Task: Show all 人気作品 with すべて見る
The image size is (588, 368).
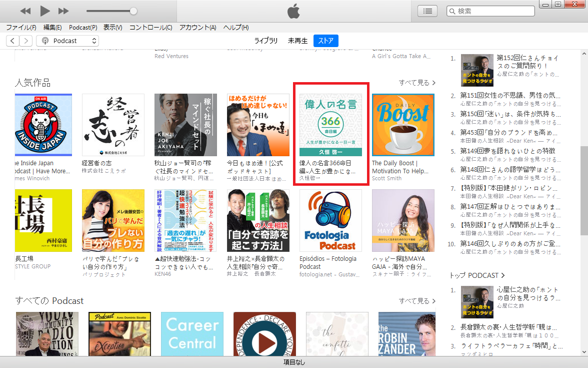Action: pyautogui.click(x=417, y=83)
